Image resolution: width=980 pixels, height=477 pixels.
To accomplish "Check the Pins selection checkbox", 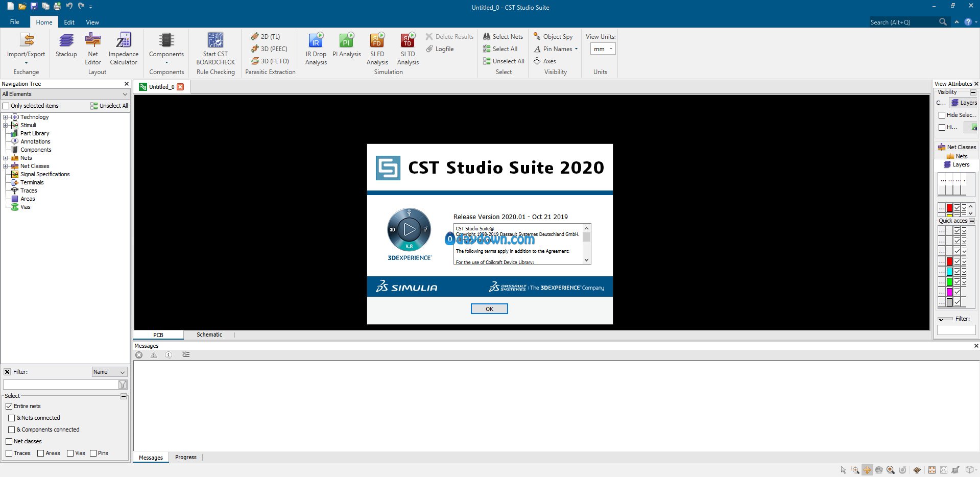I will (x=93, y=453).
